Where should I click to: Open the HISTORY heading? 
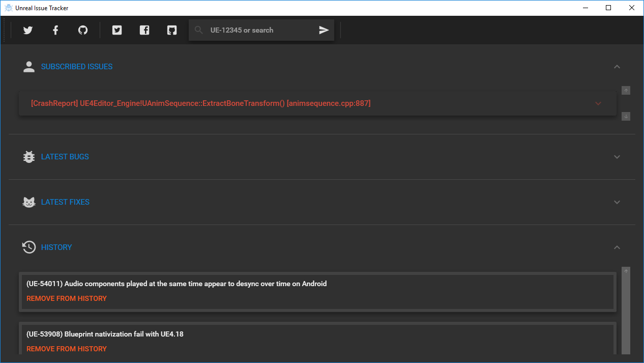click(56, 247)
